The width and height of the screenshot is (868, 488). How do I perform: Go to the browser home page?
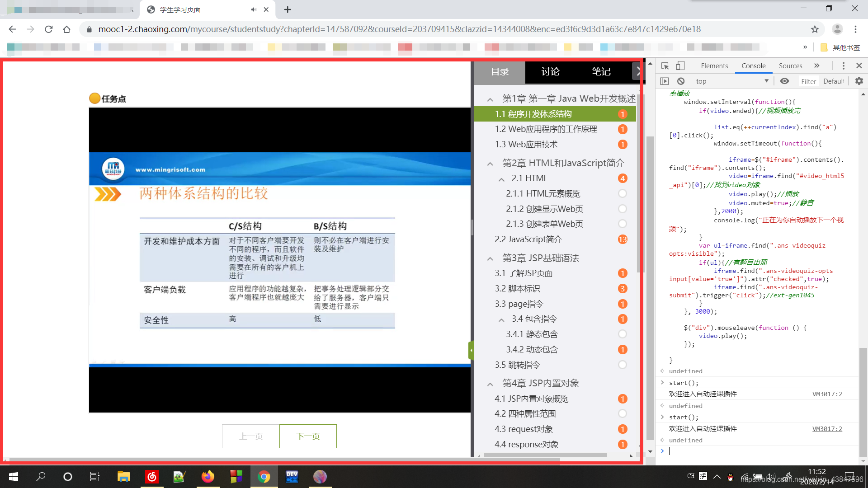(x=66, y=29)
